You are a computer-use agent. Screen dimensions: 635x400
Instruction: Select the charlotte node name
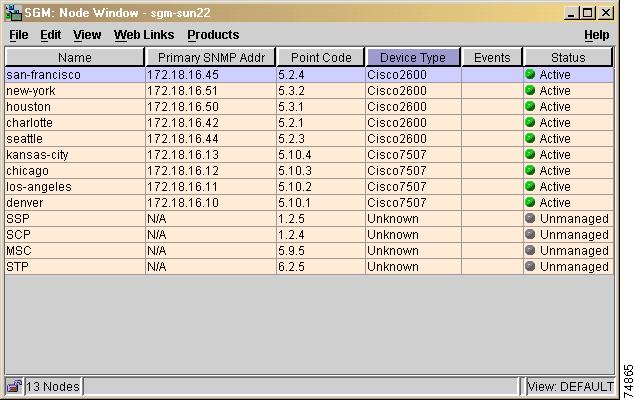coord(29,123)
